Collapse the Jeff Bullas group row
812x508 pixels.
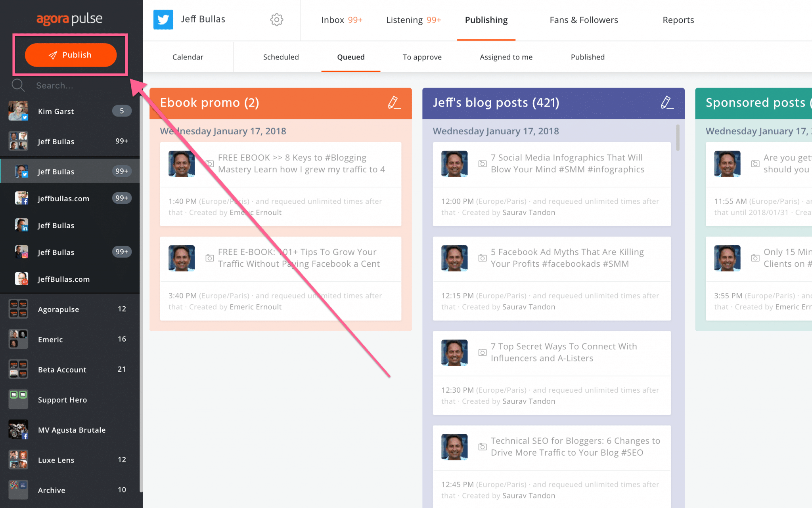pyautogui.click(x=70, y=141)
